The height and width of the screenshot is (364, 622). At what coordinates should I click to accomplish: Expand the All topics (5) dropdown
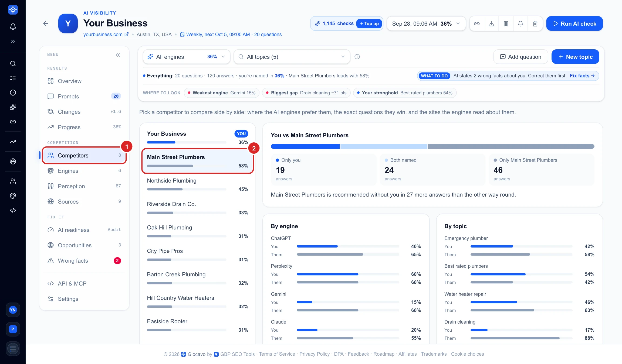tap(292, 57)
